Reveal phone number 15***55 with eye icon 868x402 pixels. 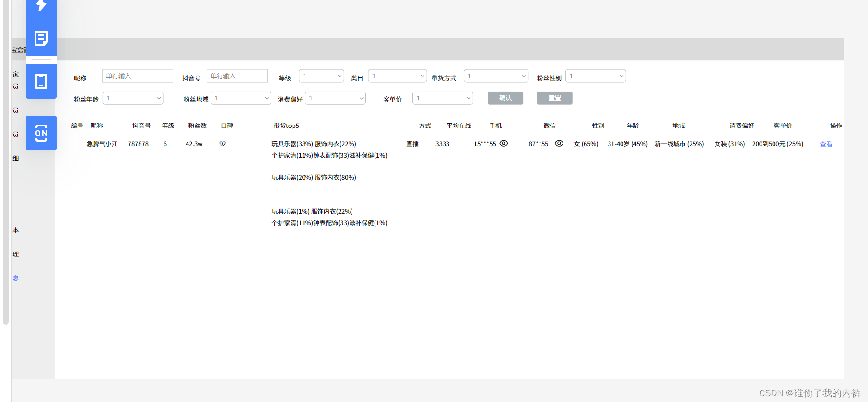tap(504, 143)
